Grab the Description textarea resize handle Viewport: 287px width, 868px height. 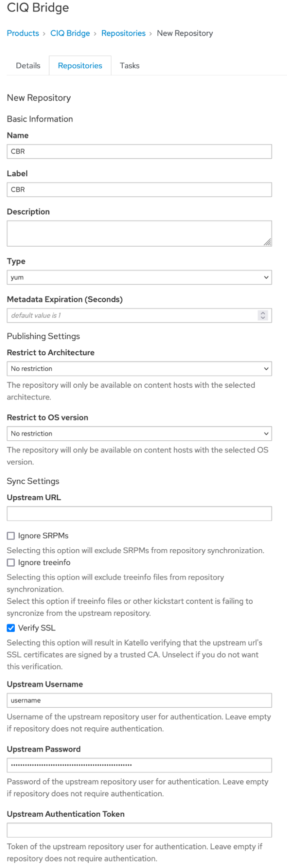tap(268, 242)
